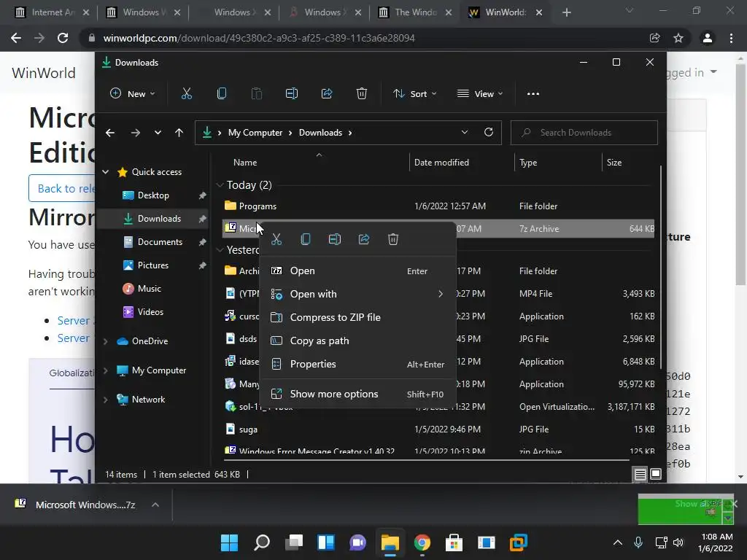Screen dimensions: 747x560
Task: Refresh the Downloads folder view
Action: (x=488, y=133)
